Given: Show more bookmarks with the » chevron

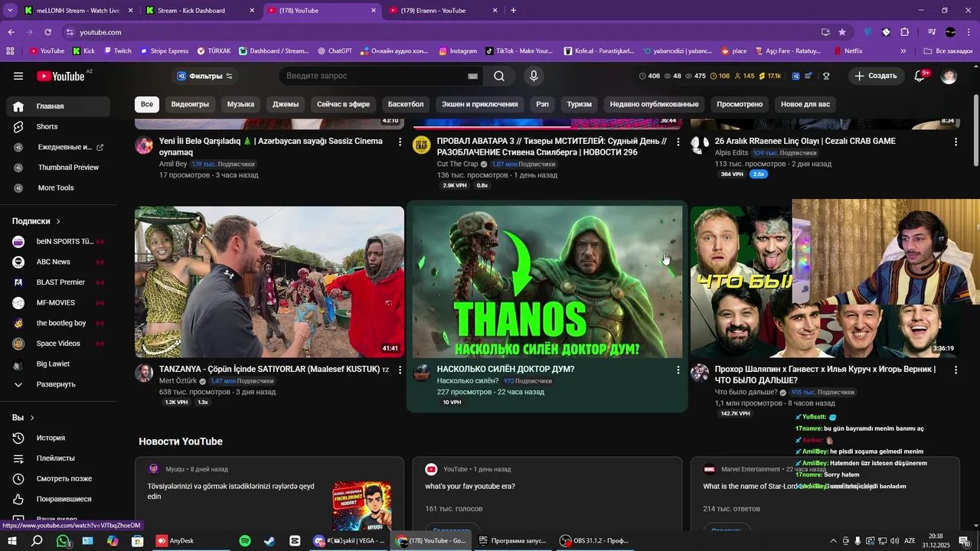Looking at the screenshot, I should pyautogui.click(x=903, y=51).
